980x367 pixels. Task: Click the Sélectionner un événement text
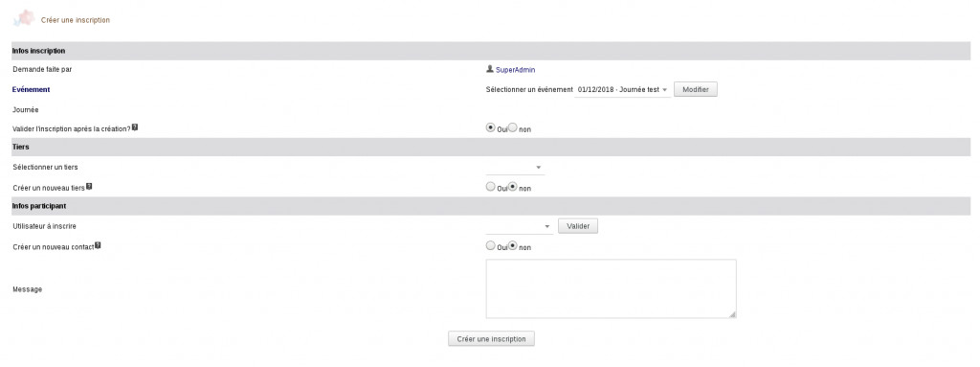(529, 89)
